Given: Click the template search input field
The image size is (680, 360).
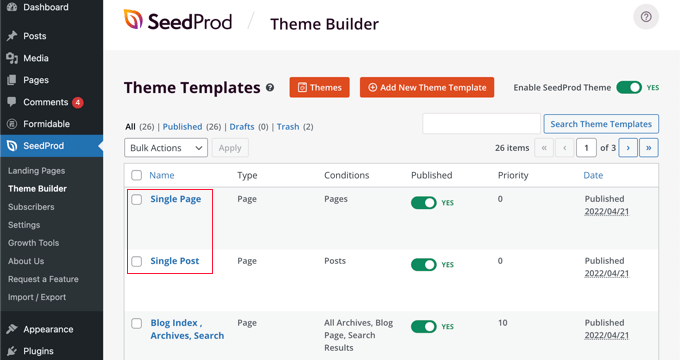Looking at the screenshot, I should (x=481, y=124).
